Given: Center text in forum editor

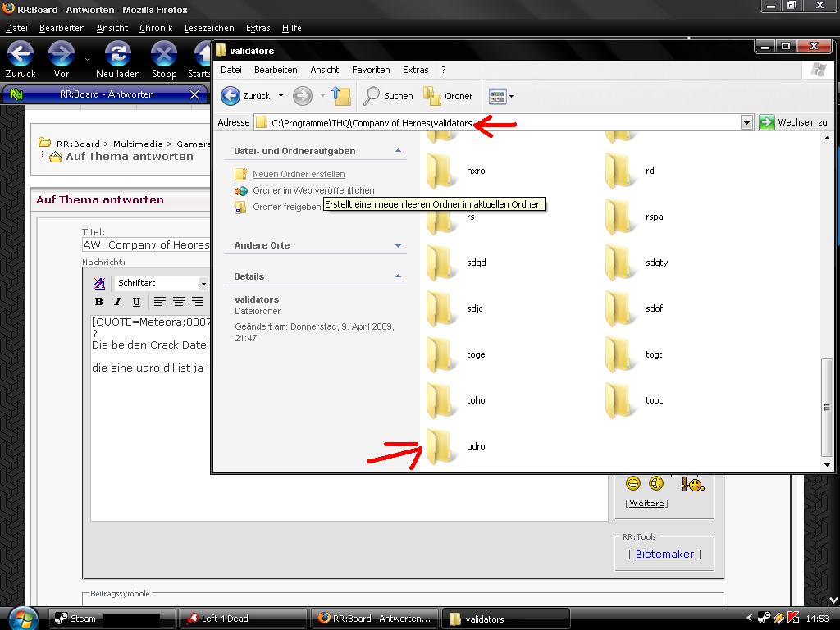Looking at the screenshot, I should 178,302.
